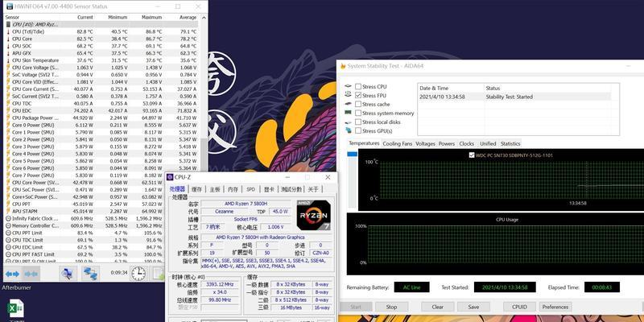Image resolution: width=644 pixels, height=322 pixels.
Task: Select the 缓存 tab in CPU-Z
Action: tap(197, 189)
